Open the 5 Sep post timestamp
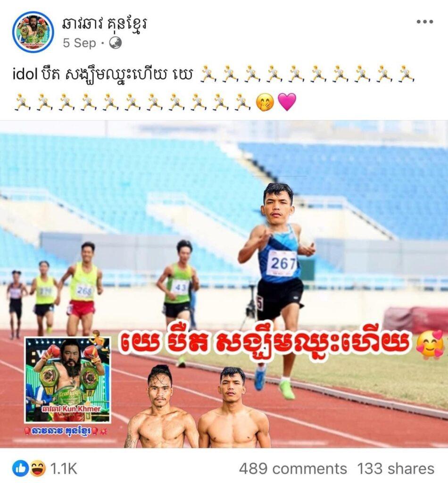Viewport: 448px width, 483px height. tap(79, 43)
